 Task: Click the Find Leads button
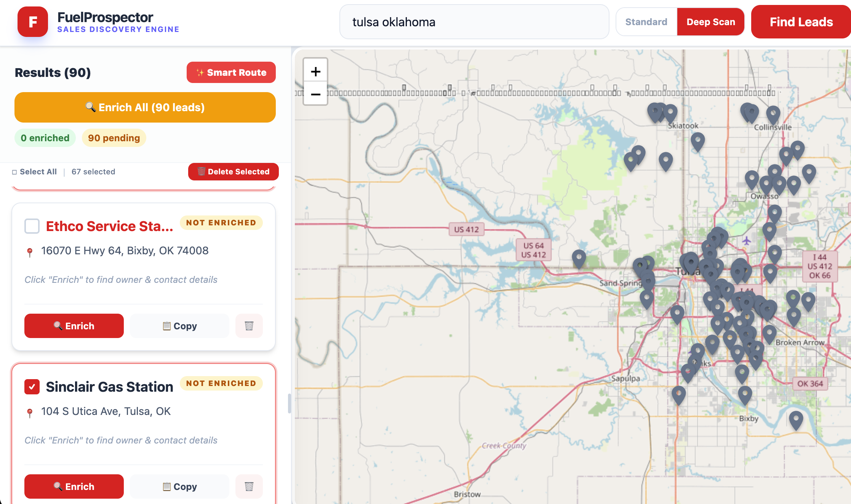click(x=801, y=22)
